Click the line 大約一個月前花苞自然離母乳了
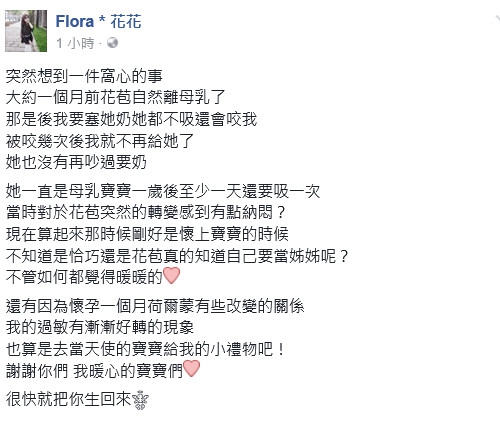Image resolution: width=500 pixels, height=422 pixels. click(x=116, y=98)
